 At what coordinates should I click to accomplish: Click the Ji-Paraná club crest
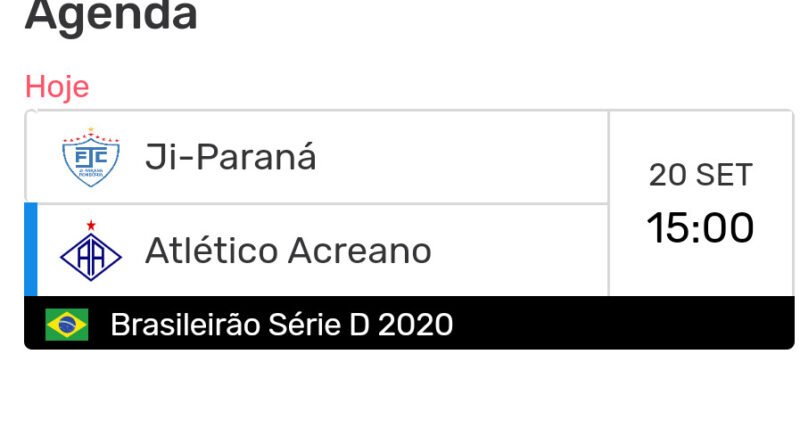coord(91,159)
